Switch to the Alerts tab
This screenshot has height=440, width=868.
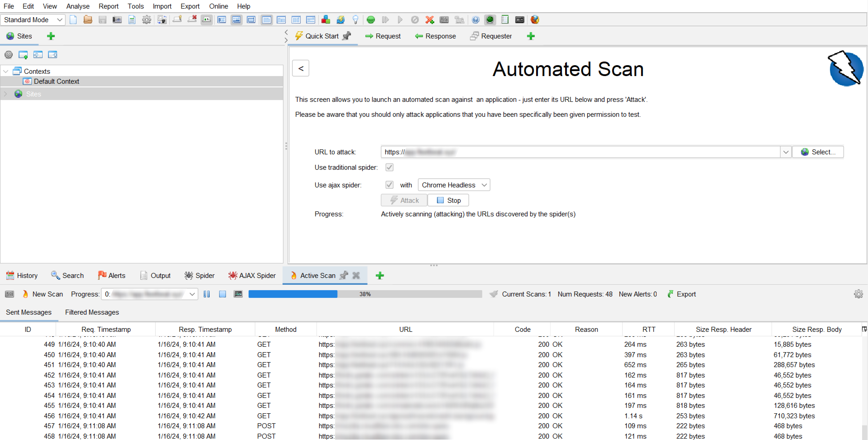point(112,276)
